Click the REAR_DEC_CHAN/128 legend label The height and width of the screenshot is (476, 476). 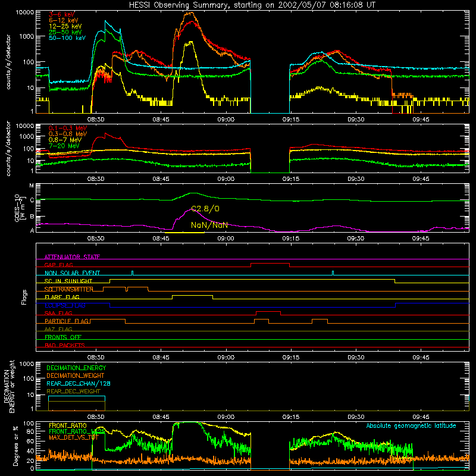click(79, 383)
